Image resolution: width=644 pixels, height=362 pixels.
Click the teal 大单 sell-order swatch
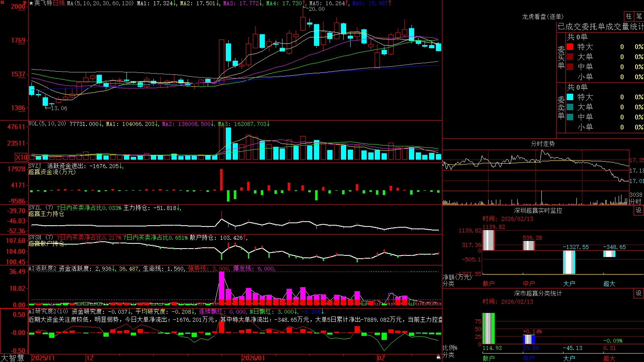(x=570, y=107)
